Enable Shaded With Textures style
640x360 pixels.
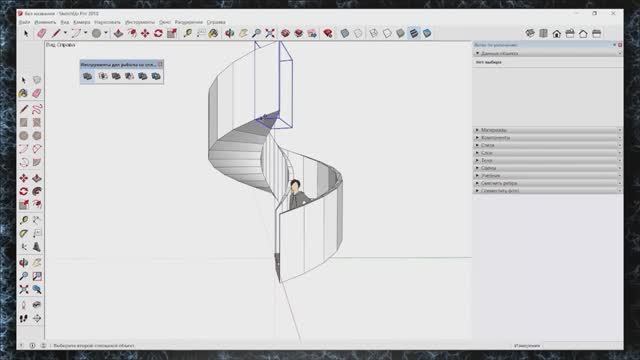coord(414,33)
